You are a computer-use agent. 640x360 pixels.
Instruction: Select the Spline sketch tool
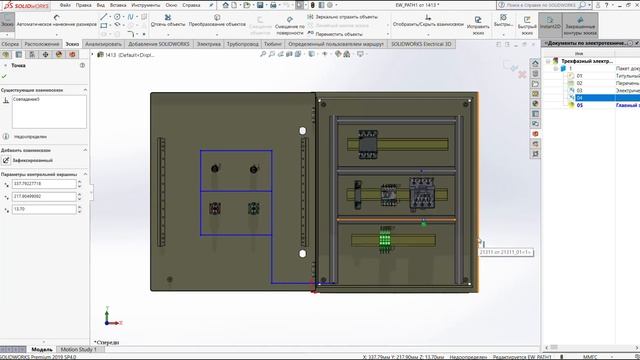tap(130, 17)
